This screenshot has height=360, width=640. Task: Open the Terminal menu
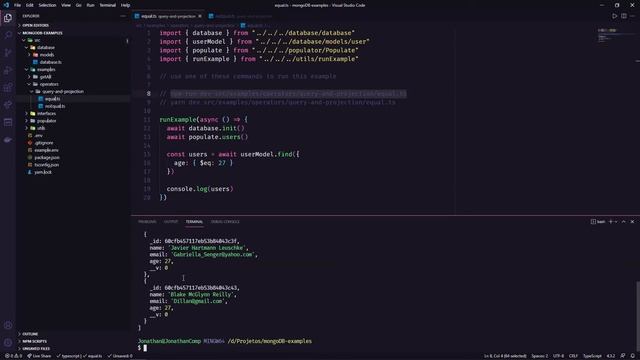107,5
